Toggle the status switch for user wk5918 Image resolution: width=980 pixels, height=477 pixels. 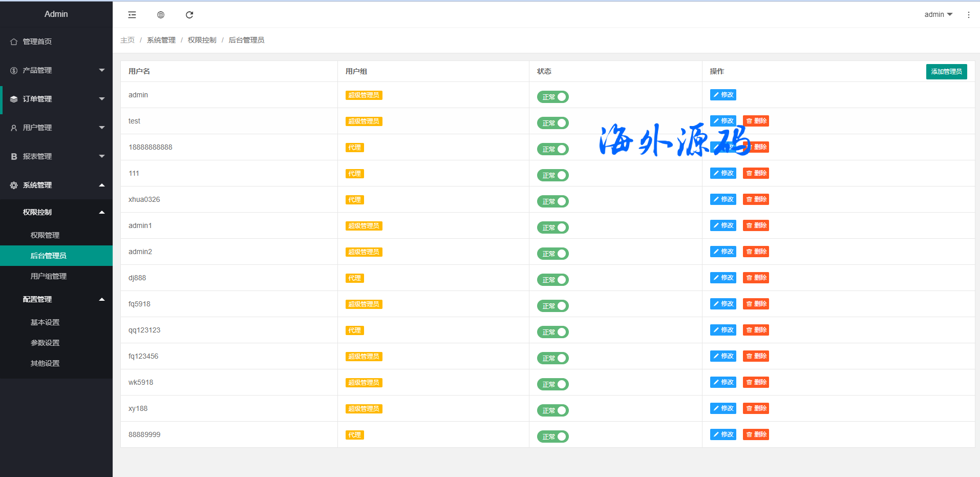tap(552, 384)
